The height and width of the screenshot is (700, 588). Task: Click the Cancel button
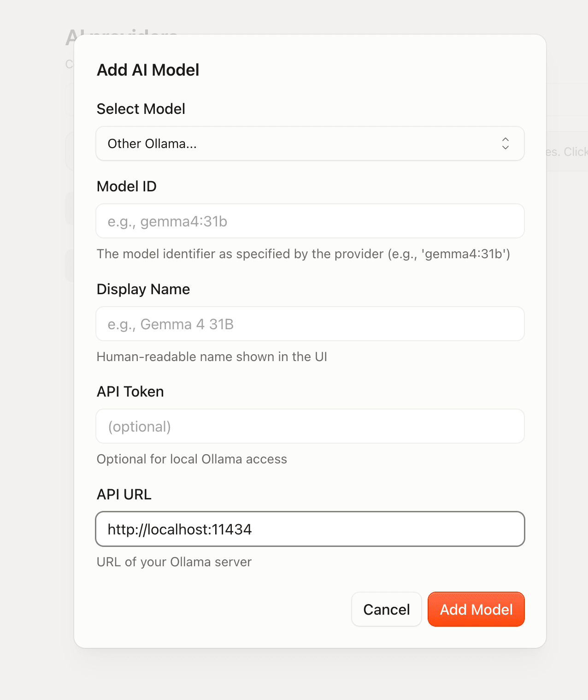(387, 609)
